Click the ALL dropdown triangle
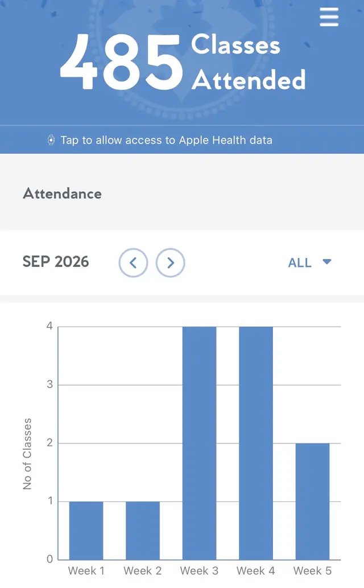The width and height of the screenshot is (364, 588). click(x=327, y=262)
